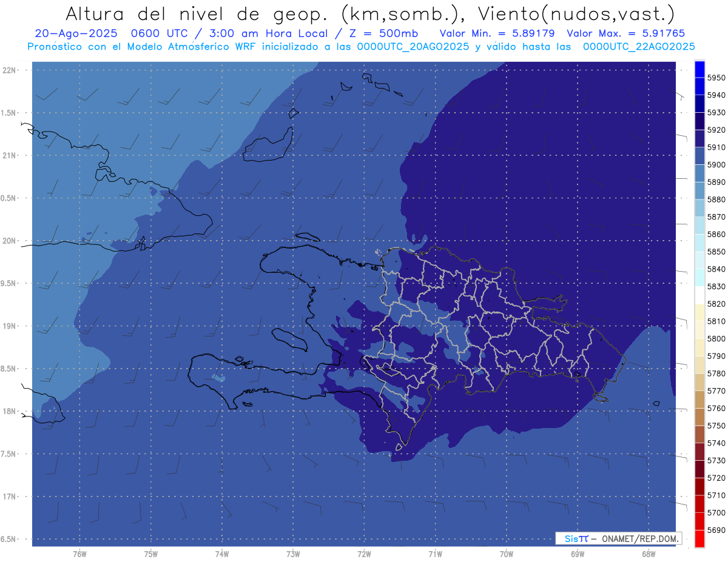Click the bright blue color bar segment above 5950
This screenshot has height=562, width=728.
point(699,69)
